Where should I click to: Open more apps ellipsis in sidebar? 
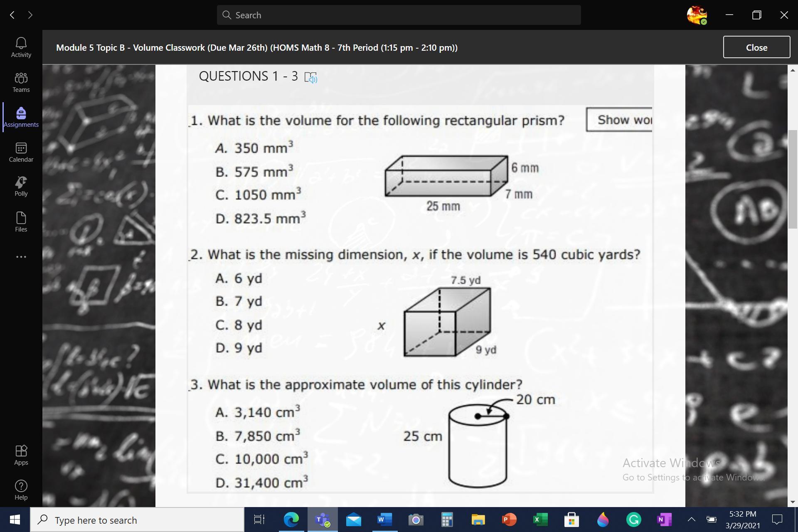21,257
